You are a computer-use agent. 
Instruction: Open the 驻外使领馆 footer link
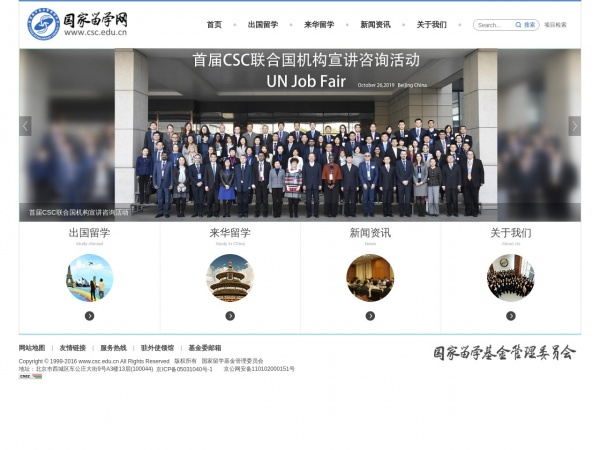coord(157,348)
